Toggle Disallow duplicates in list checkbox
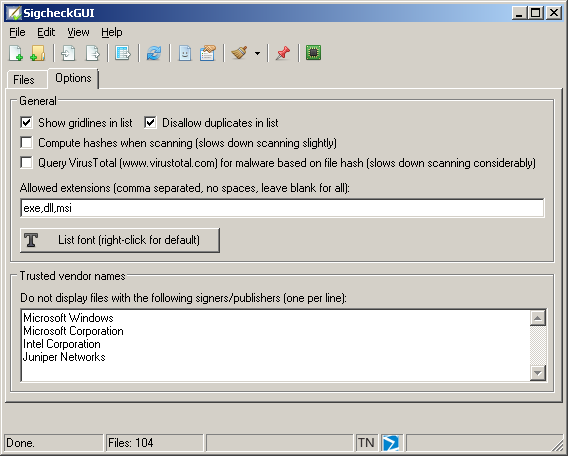Screen dimensions: 568x456 tap(150, 123)
